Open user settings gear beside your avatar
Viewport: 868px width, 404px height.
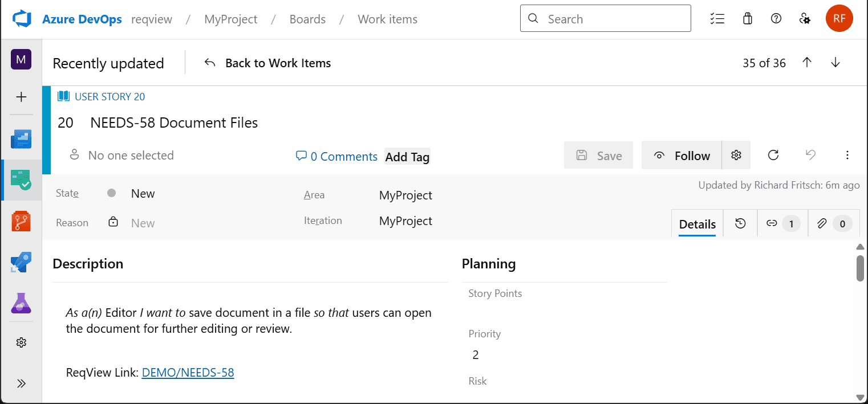coord(805,18)
